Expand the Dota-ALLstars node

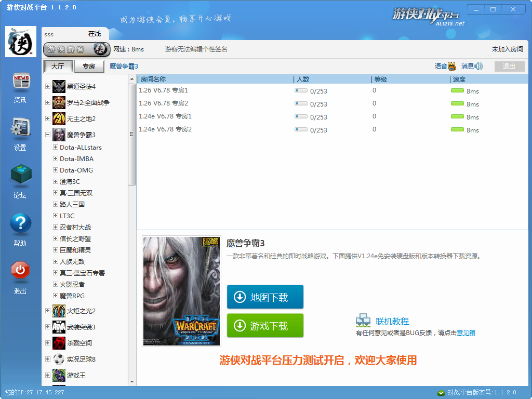pyautogui.click(x=55, y=147)
